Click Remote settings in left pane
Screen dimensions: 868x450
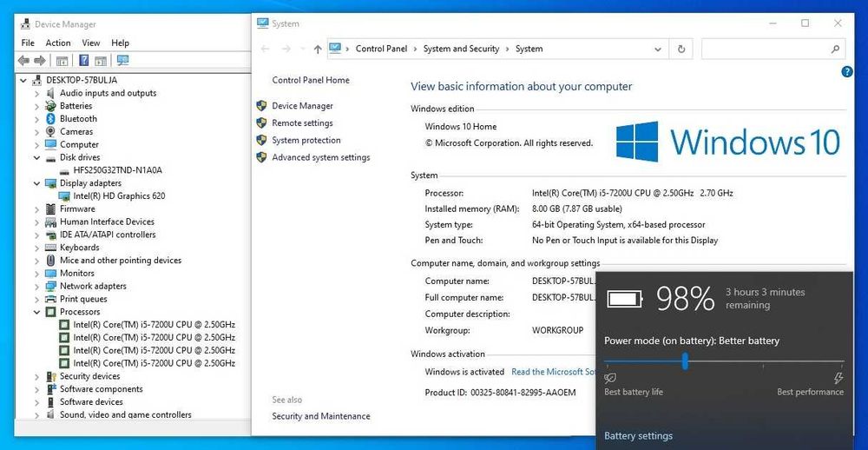[302, 123]
